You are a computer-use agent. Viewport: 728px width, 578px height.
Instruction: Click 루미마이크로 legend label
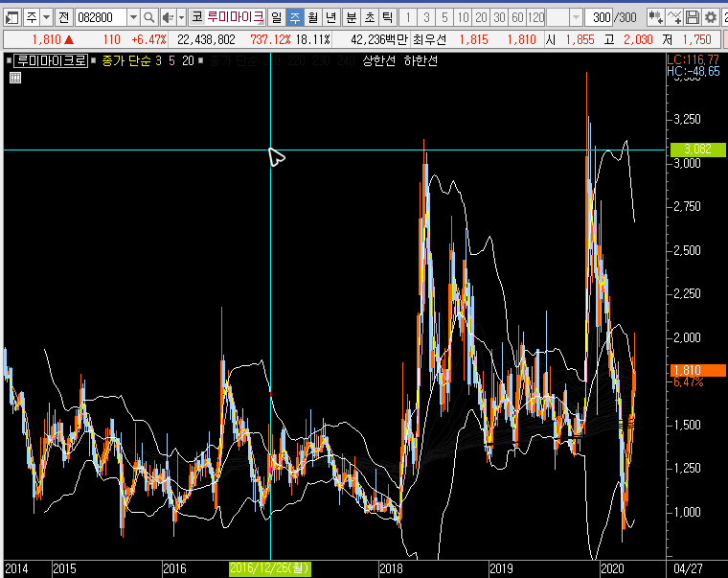51,60
